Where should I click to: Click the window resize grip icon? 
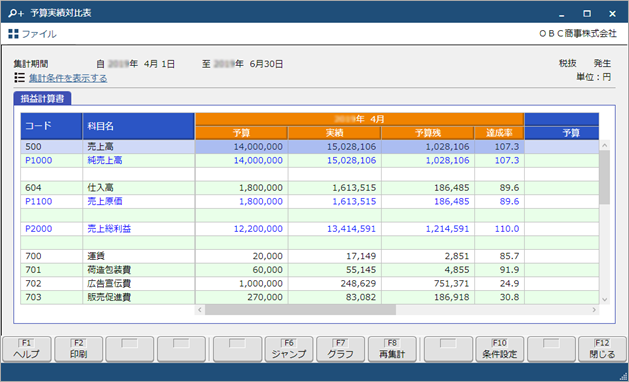coord(623,376)
